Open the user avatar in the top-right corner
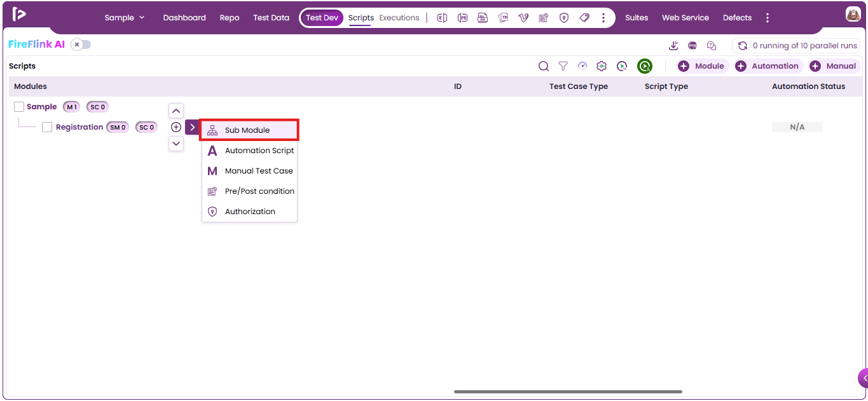Screen dimensions: 868x401 853,14
